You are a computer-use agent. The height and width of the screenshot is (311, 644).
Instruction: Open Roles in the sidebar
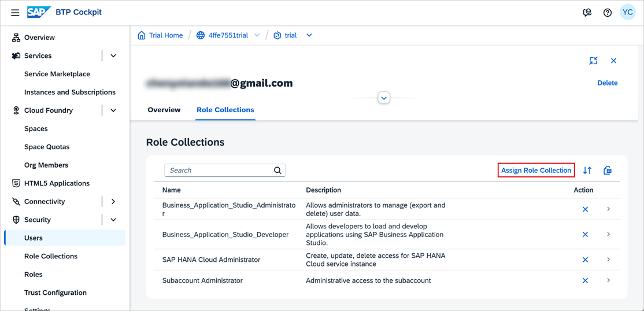(x=34, y=275)
